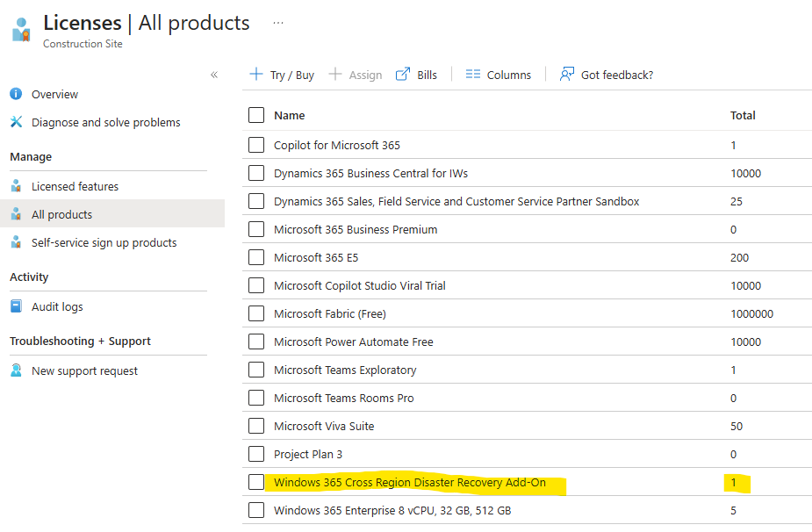The height and width of the screenshot is (532, 812).
Task: Check Windows 365 Enterprise 8 vCPU row
Action: click(256, 510)
